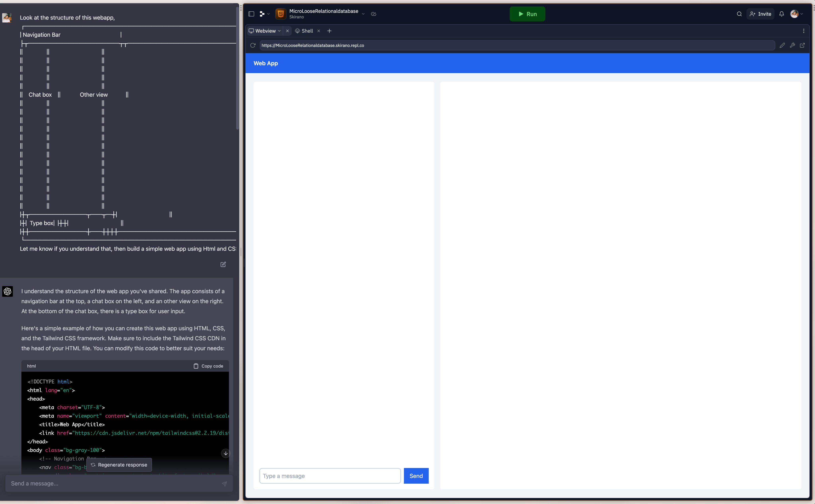Refresh the webview page
This screenshot has height=504, width=815.
[x=253, y=45]
